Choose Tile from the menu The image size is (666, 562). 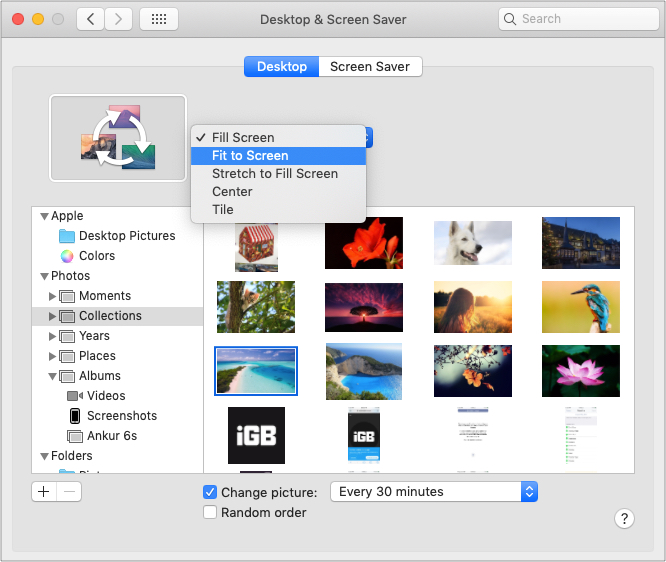coord(278,209)
